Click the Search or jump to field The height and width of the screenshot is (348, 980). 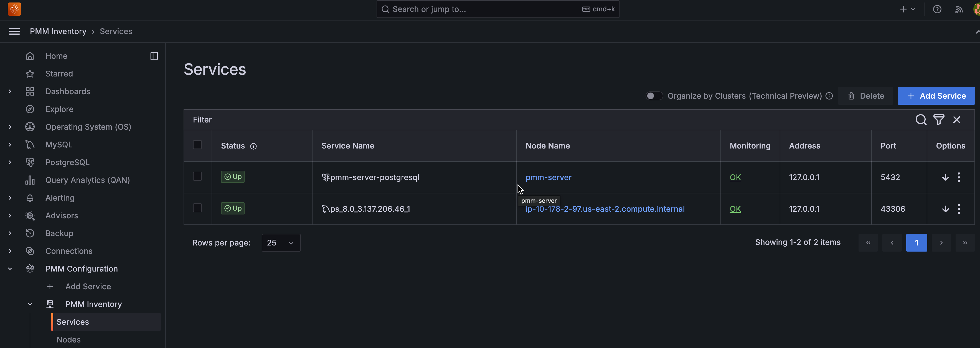tap(483, 9)
